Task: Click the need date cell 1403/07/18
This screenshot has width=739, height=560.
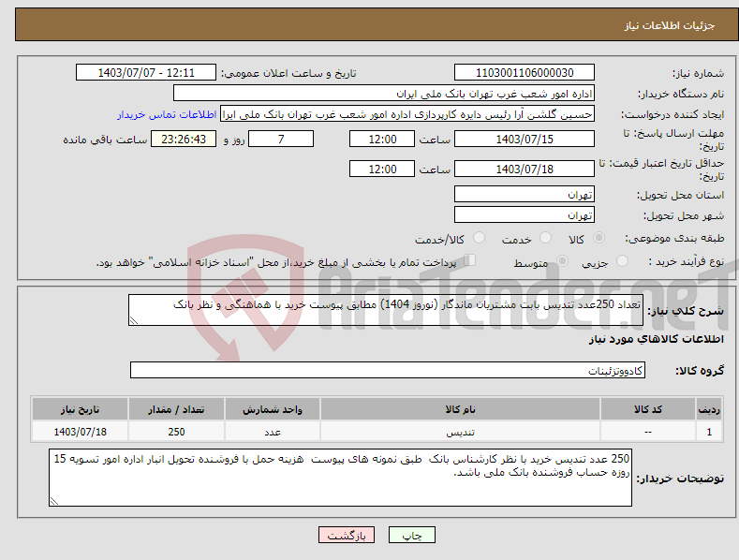Action: [x=81, y=432]
